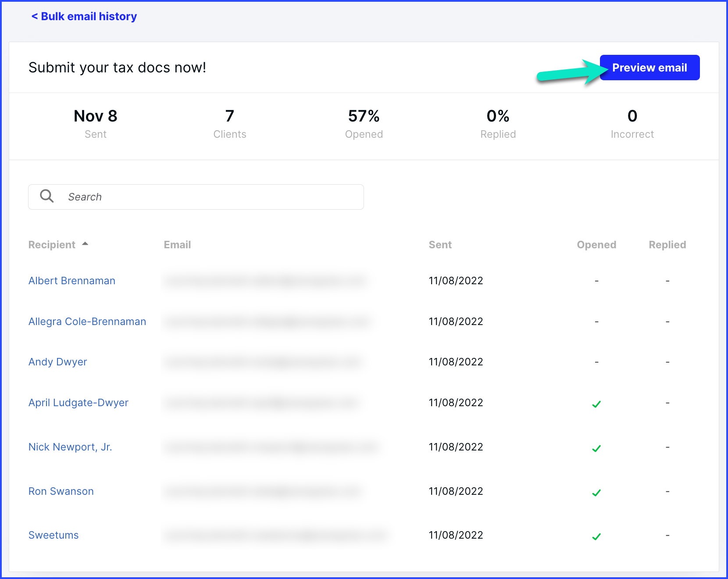
Task: Click the opened dash for Albert Brennaman
Action: click(x=596, y=281)
